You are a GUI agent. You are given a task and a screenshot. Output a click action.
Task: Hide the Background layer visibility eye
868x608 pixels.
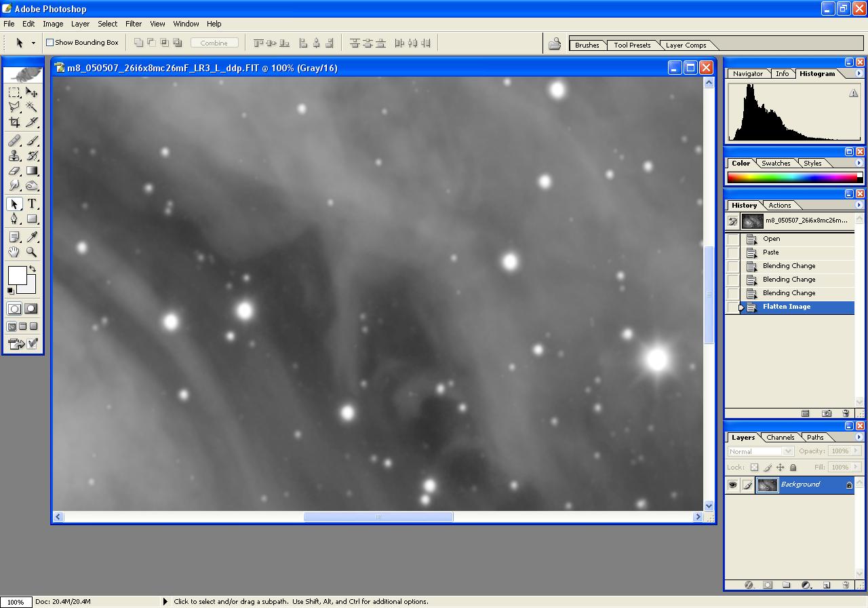732,484
